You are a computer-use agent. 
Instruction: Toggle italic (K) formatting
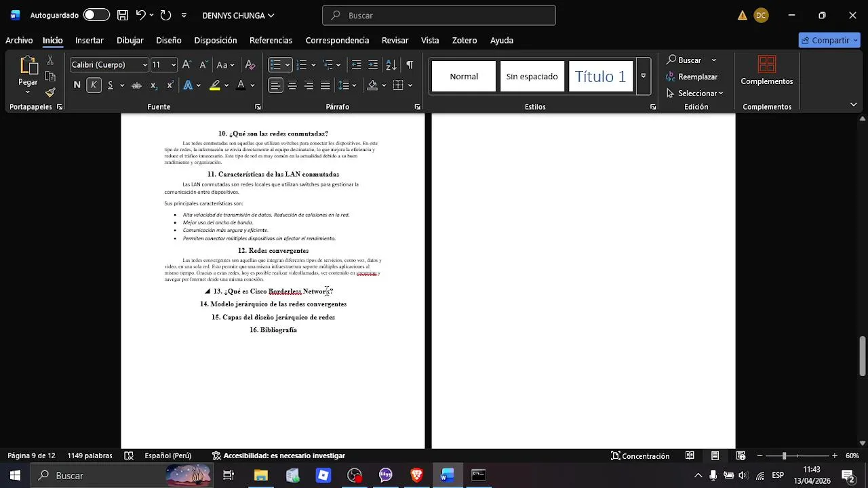click(94, 85)
